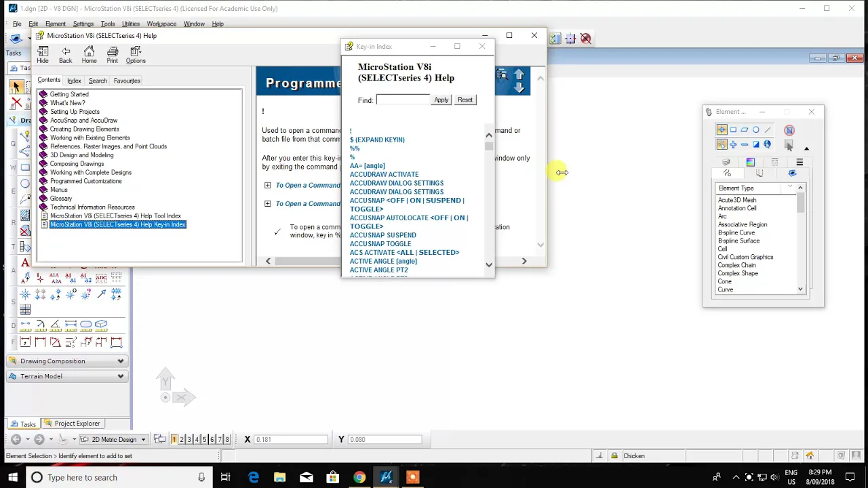Click the Disable Handles icon
This screenshot has height=488, width=868.
click(x=789, y=129)
